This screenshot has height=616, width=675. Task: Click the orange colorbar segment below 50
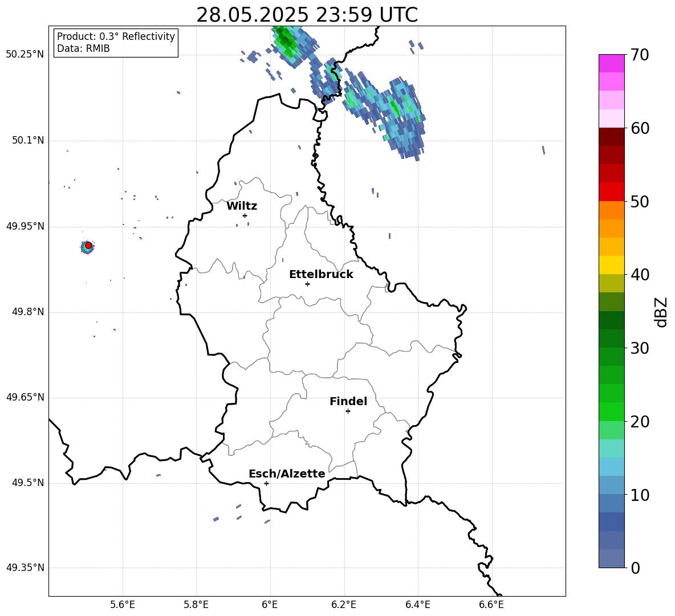[x=611, y=210]
